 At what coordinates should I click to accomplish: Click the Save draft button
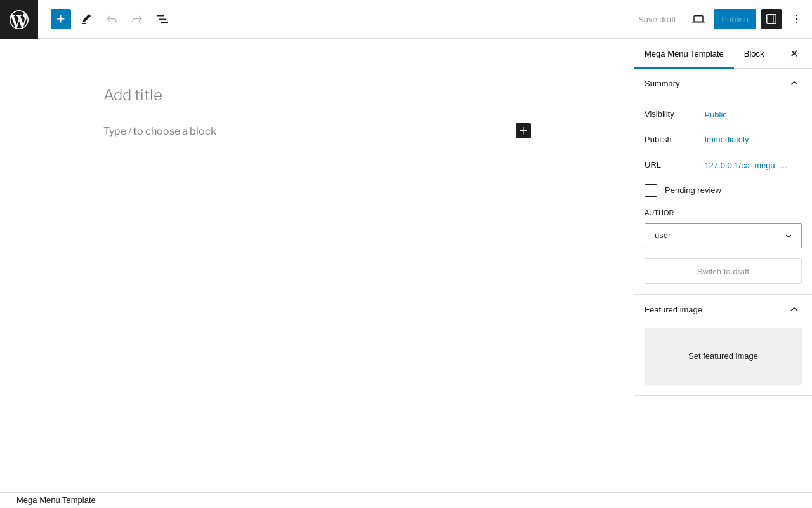click(x=657, y=19)
